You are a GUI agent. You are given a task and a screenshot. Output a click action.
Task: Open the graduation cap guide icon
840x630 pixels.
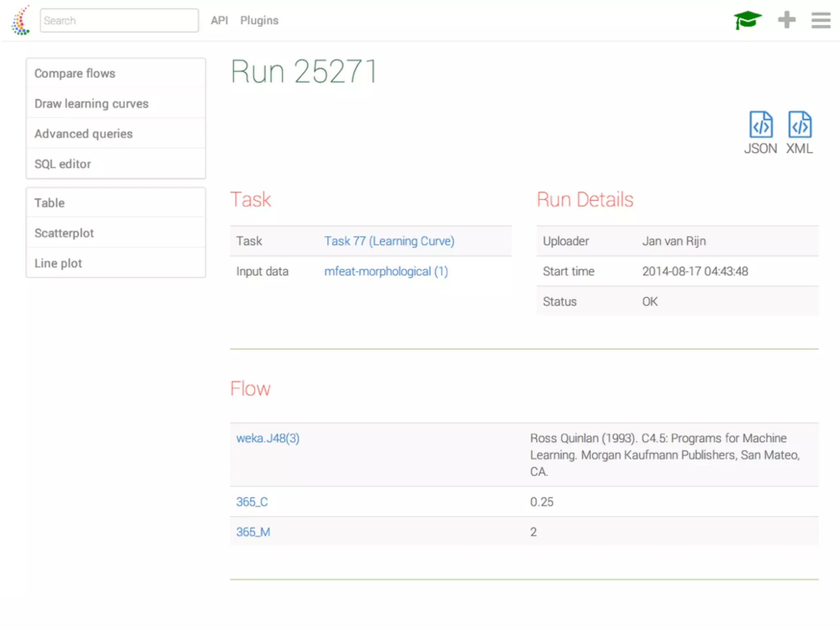[747, 20]
